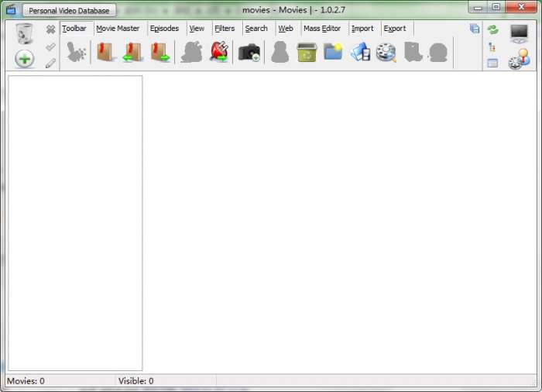
Task: Click the green recycle box icon
Action: click(307, 53)
